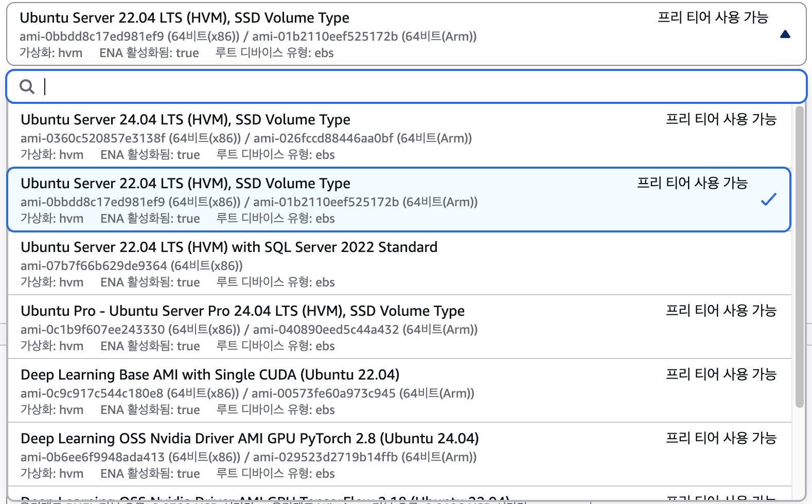Click ami-0c9c917c544c180e8 under Deep Learning Base AMI
This screenshot has width=812, height=504.
[92, 393]
